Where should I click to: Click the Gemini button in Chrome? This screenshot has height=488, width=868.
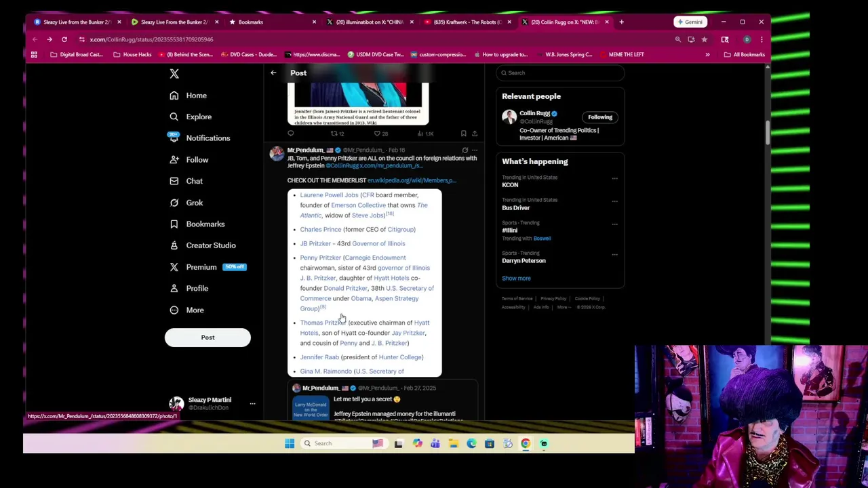tap(690, 22)
